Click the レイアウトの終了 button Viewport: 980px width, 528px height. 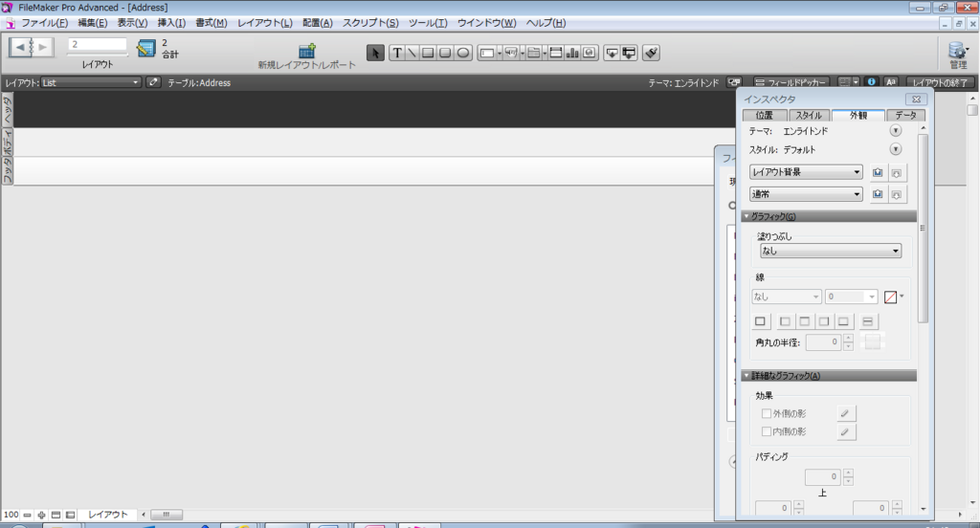(940, 82)
